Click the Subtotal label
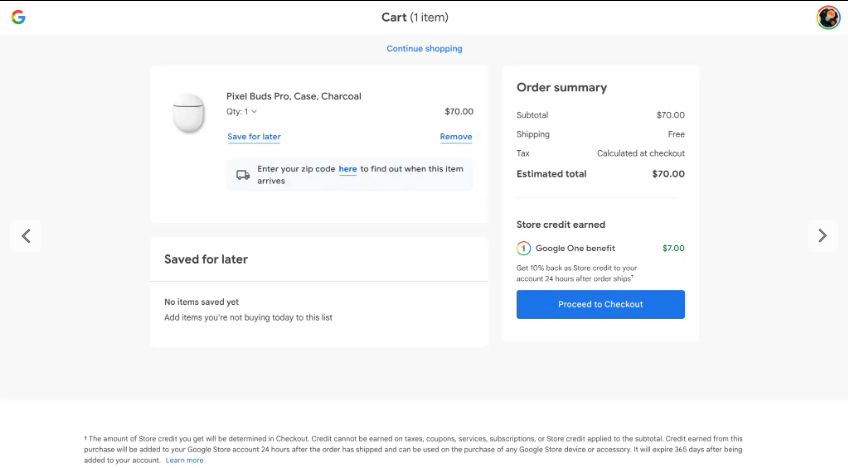 532,115
